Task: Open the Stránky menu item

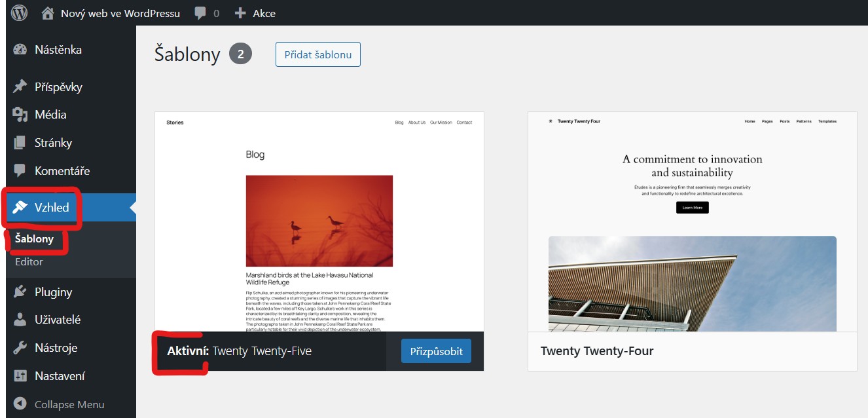Action: 53,143
